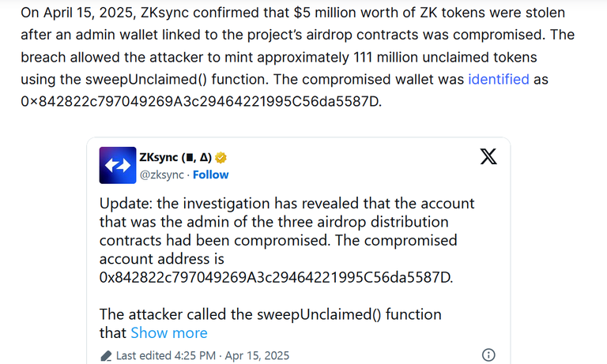
Task: Open the 'identified' hyperlink in the article
Action: (499, 79)
